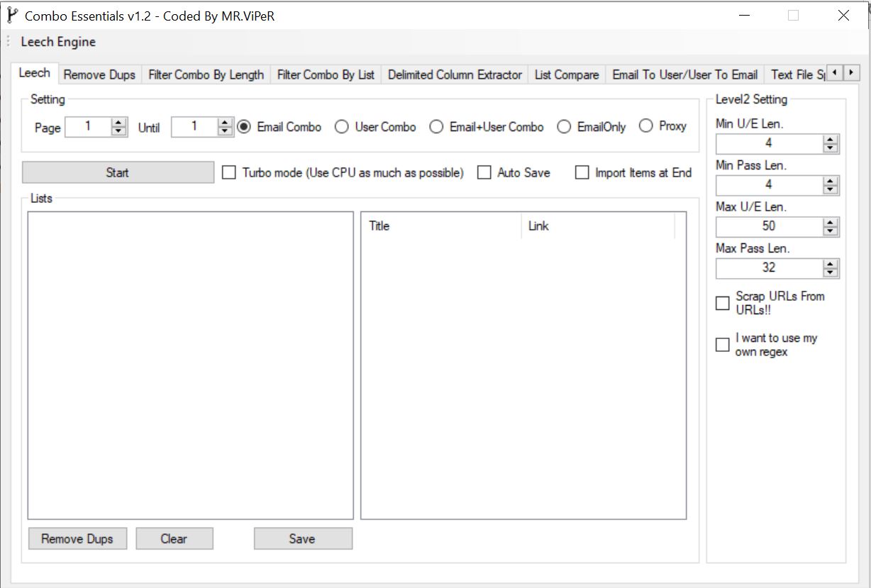Enable Scrap URLs From URLs checkbox
This screenshot has height=588, width=871.
pyautogui.click(x=723, y=303)
